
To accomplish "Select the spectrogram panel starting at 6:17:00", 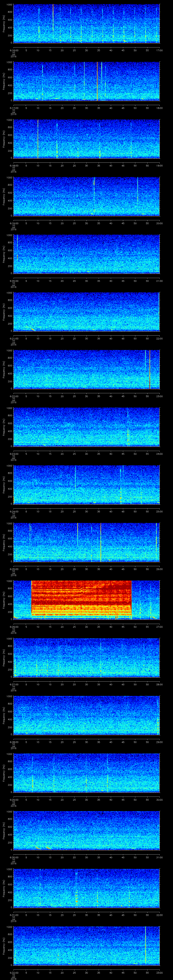I will [86, 81].
